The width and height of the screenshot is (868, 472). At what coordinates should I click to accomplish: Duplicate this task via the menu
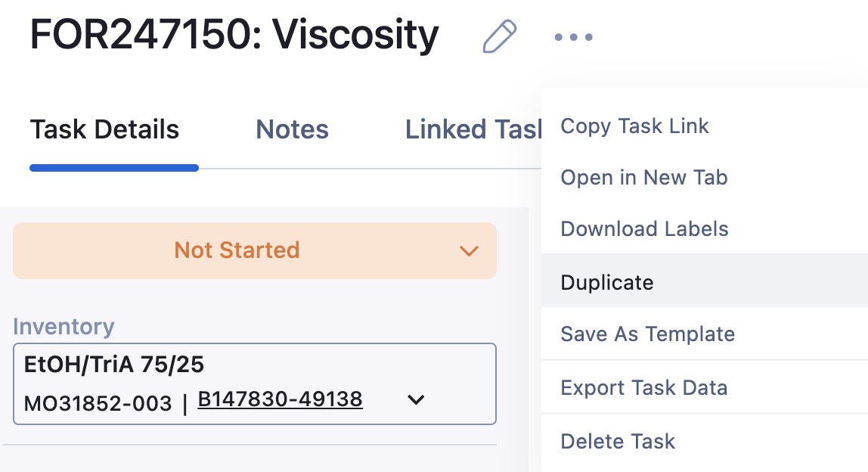pos(607,282)
